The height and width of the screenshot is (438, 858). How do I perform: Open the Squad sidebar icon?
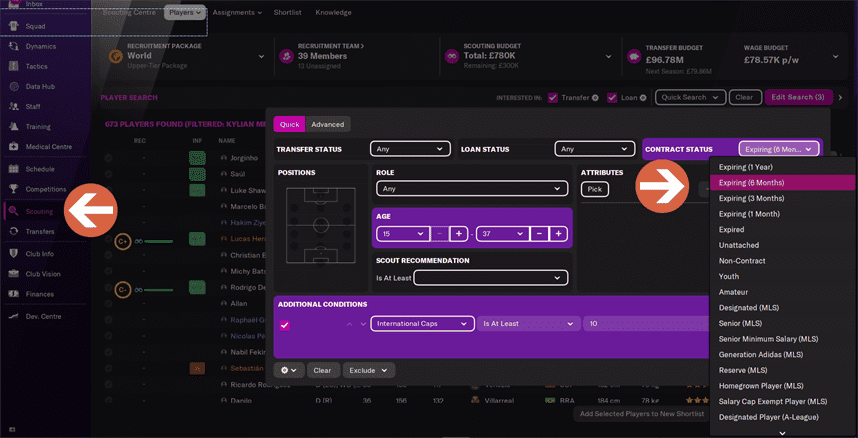(x=14, y=26)
